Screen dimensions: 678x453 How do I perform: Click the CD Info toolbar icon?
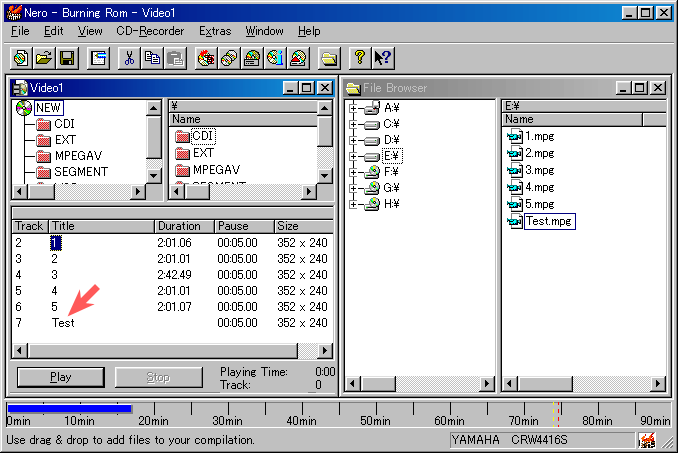pos(252,58)
